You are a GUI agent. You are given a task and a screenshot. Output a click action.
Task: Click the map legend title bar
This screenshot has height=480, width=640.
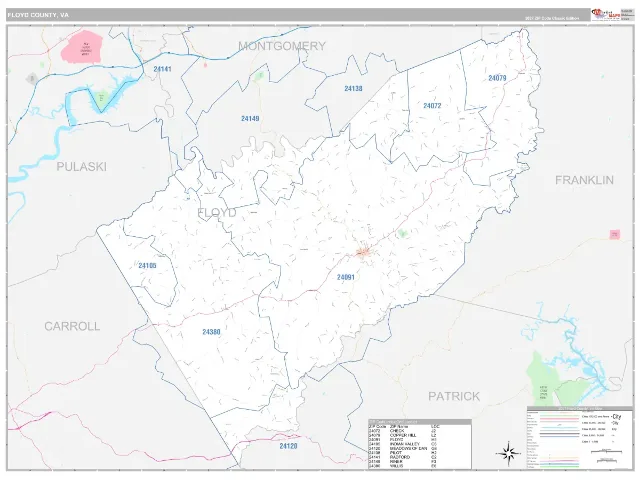pos(580,409)
